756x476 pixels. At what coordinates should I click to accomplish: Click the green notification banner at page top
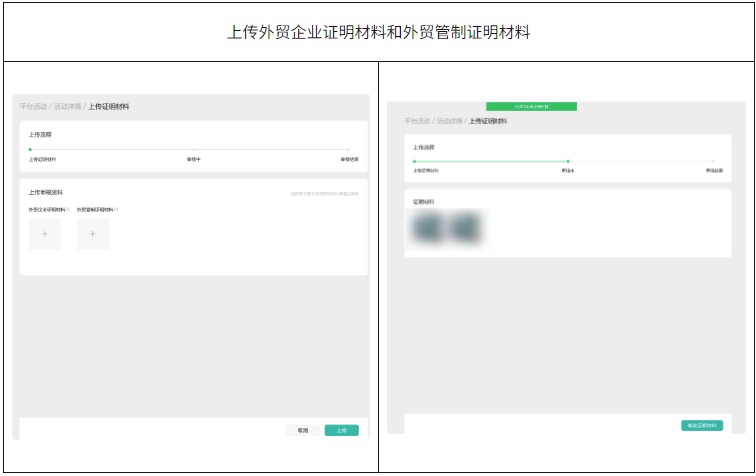click(531, 106)
